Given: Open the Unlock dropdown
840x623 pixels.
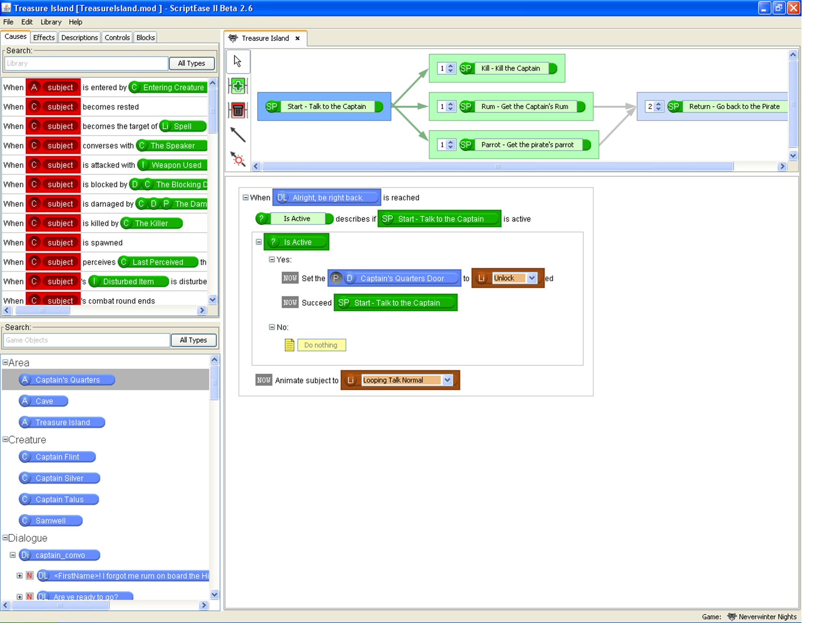Looking at the screenshot, I should coord(532,278).
